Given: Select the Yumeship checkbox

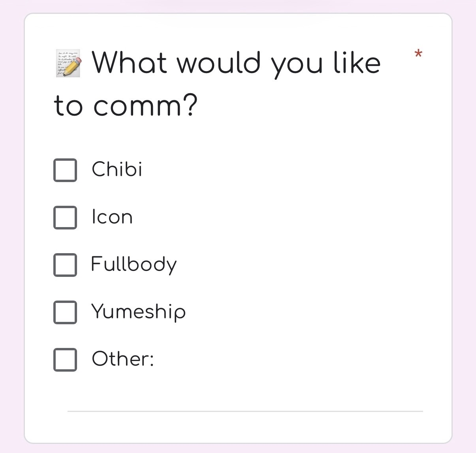Looking at the screenshot, I should point(65,312).
